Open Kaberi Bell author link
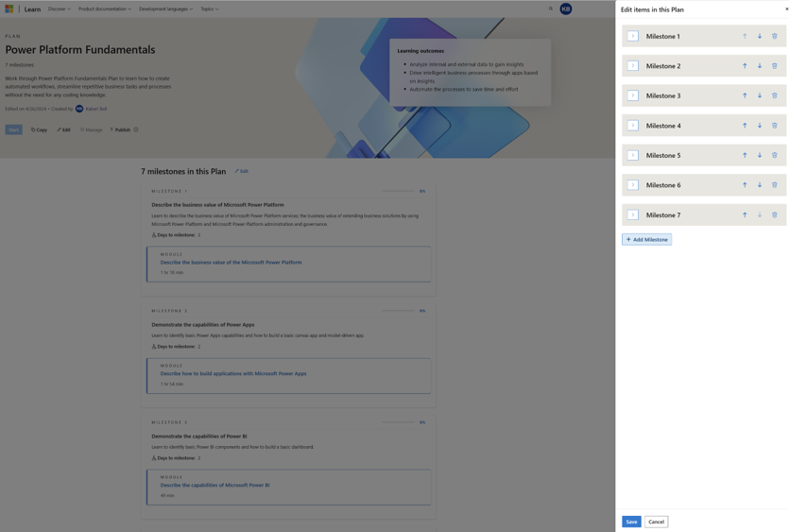Viewport: 789px width, 532px height. [96, 109]
